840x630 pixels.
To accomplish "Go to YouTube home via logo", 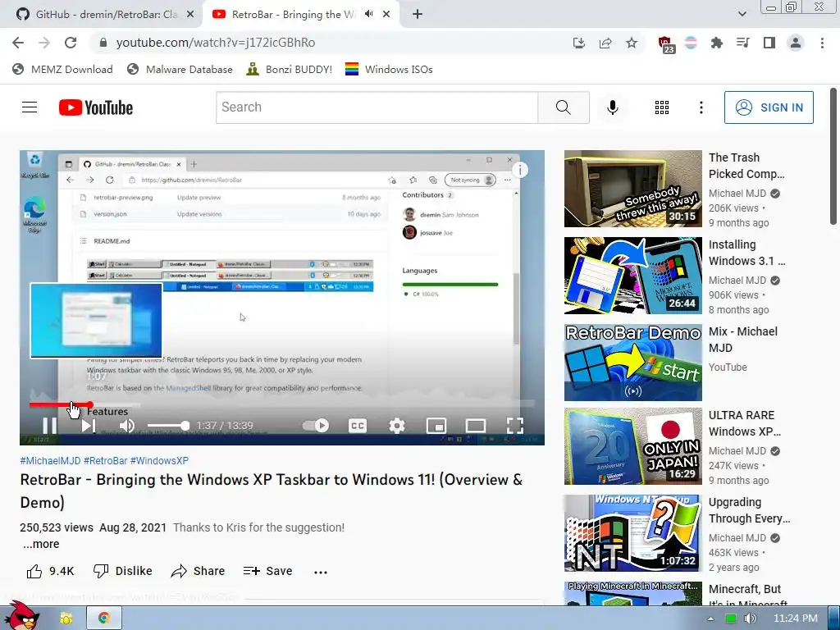I will pyautogui.click(x=96, y=107).
